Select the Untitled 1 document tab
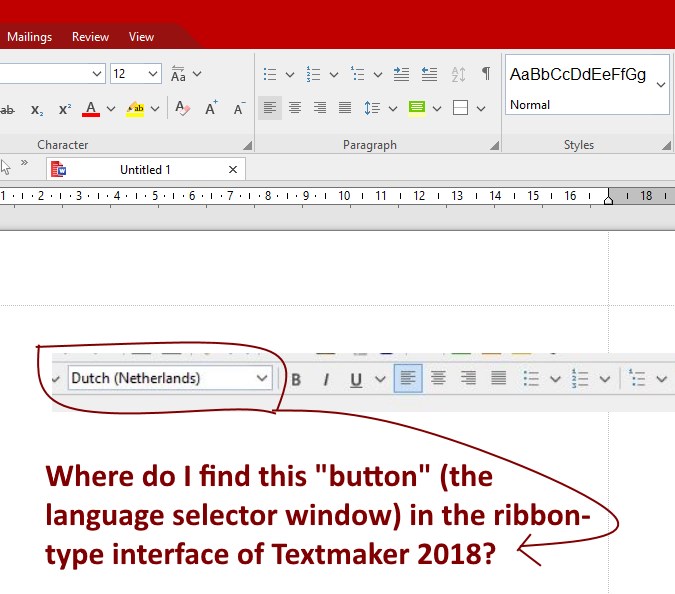The image size is (675, 594). (145, 170)
